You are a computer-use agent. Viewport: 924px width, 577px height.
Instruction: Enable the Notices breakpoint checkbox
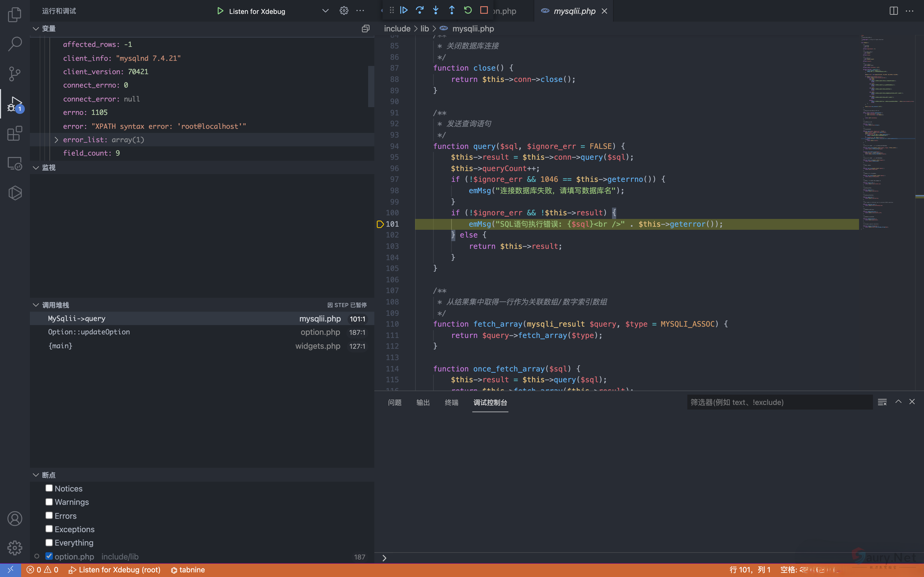49,488
